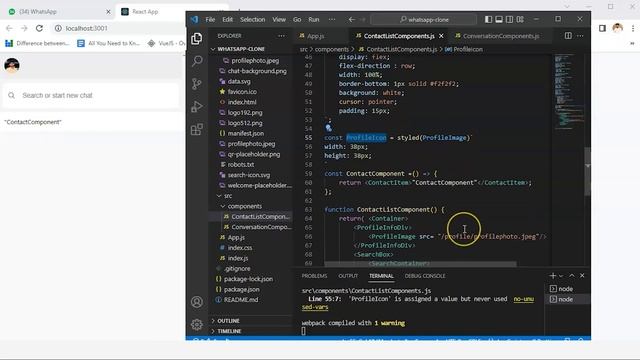
Task: View site information for localhost
Action: (x=58, y=28)
